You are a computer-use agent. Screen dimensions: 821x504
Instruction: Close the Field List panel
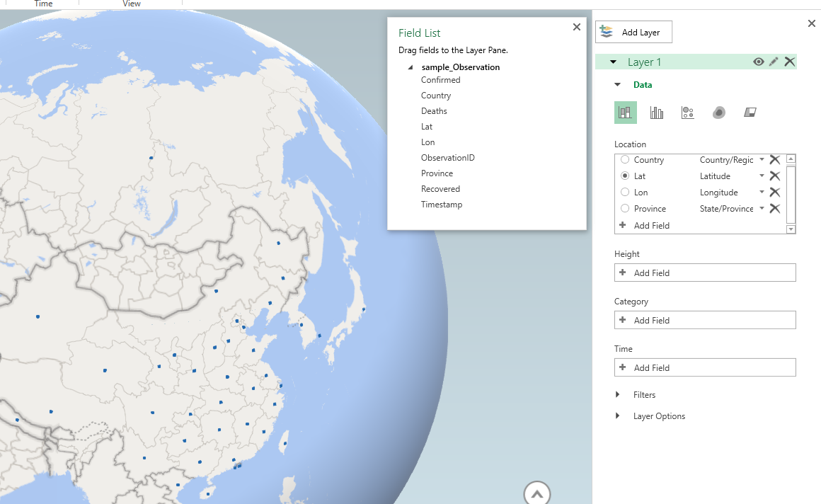point(576,27)
